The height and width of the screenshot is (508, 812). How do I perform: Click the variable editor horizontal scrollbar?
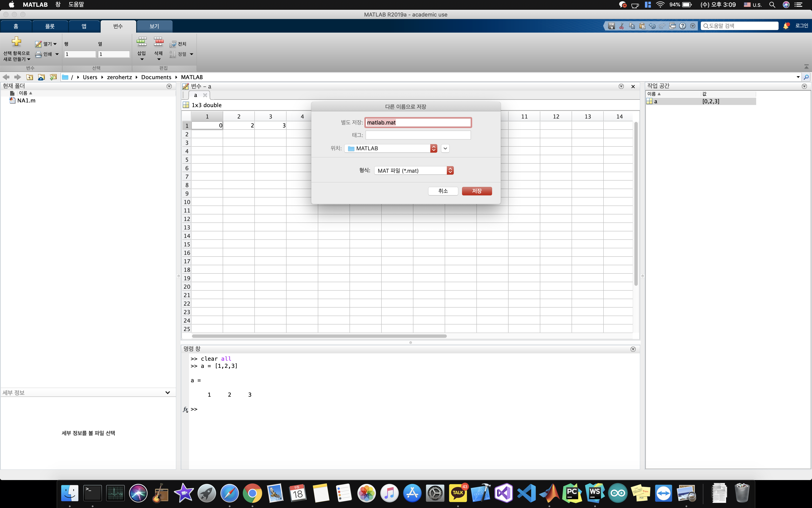319,336
